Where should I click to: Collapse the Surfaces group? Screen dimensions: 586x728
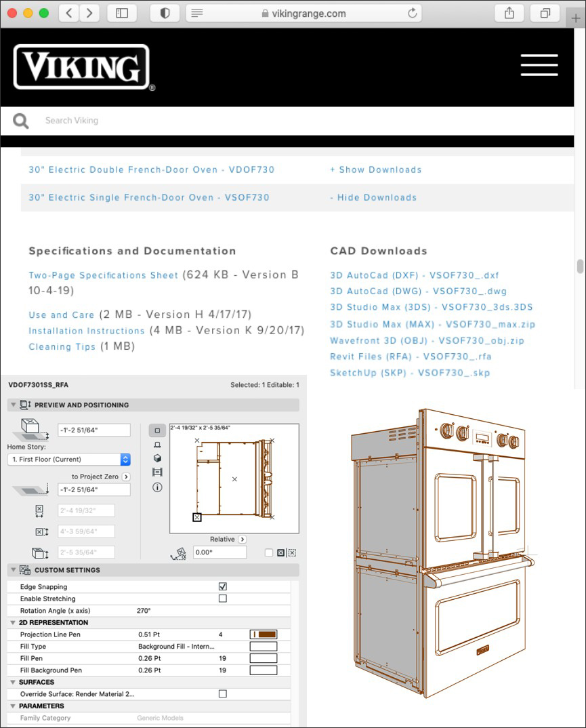pyautogui.click(x=12, y=682)
